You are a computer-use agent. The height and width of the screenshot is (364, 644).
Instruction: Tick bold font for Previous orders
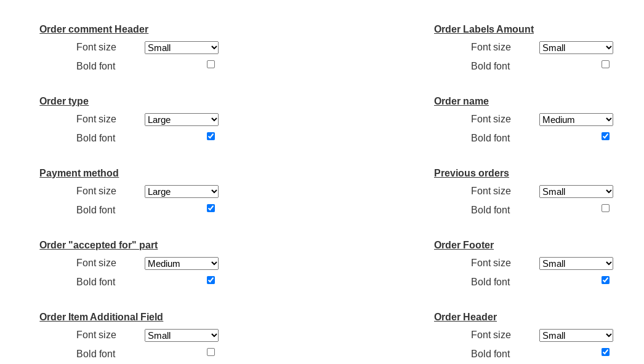605,208
